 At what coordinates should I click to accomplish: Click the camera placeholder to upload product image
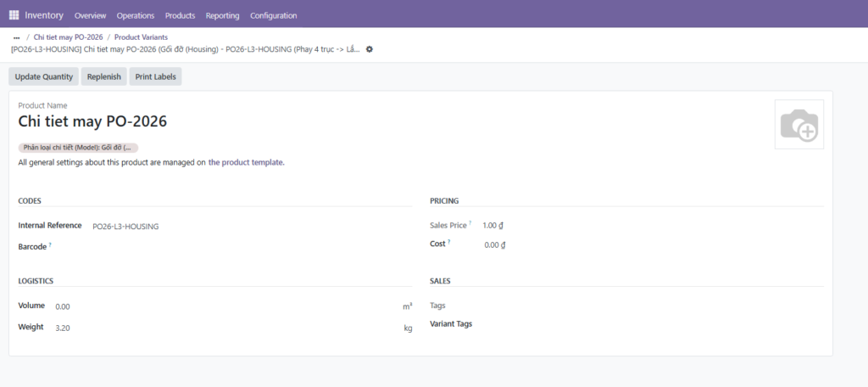tap(798, 125)
